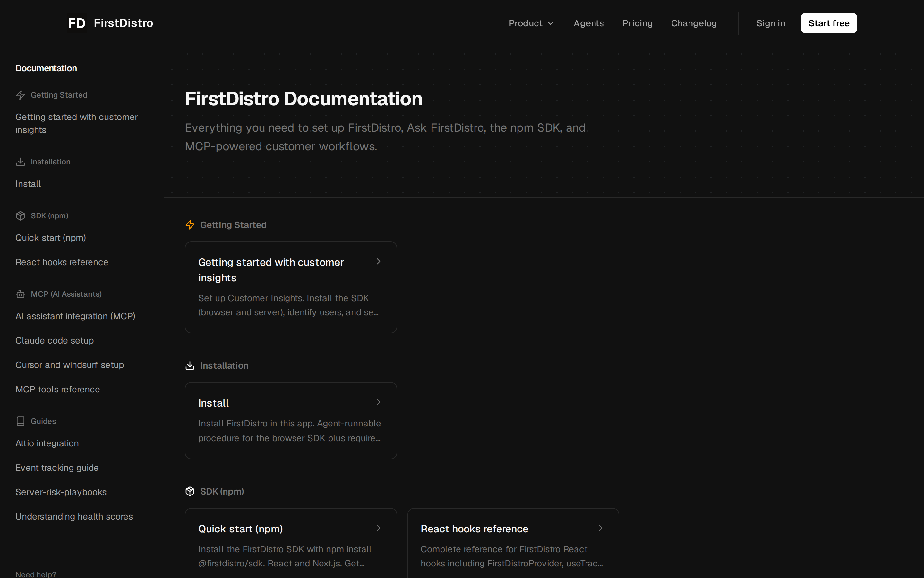924x578 pixels.
Task: Click the Installation sidebar section label
Action: [x=50, y=162]
